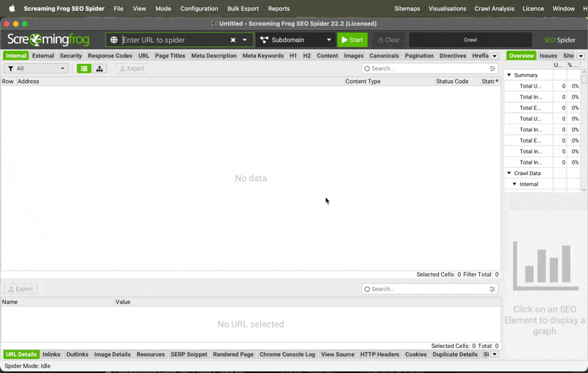Expand URL history dropdown arrow
The width and height of the screenshot is (588, 373).
[245, 40]
